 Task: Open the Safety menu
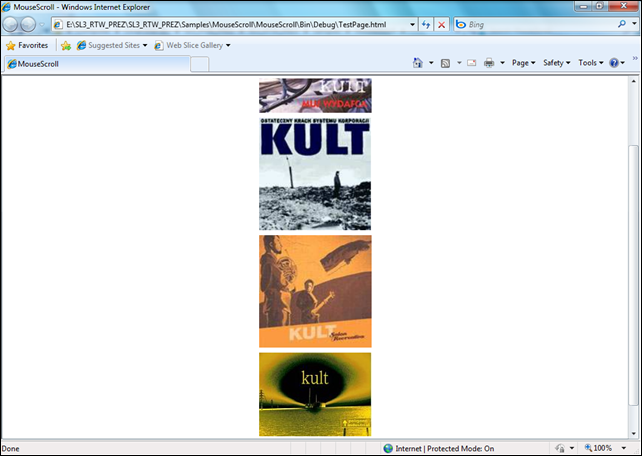click(556, 63)
